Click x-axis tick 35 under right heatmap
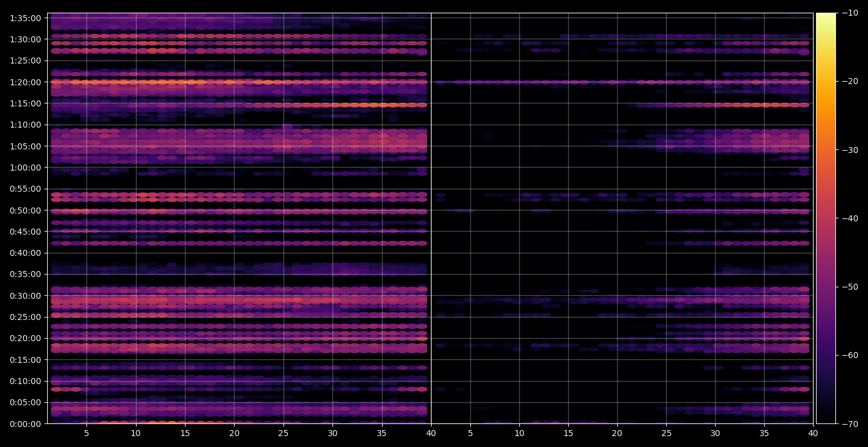Screen dimensions: 868x447 764,433
